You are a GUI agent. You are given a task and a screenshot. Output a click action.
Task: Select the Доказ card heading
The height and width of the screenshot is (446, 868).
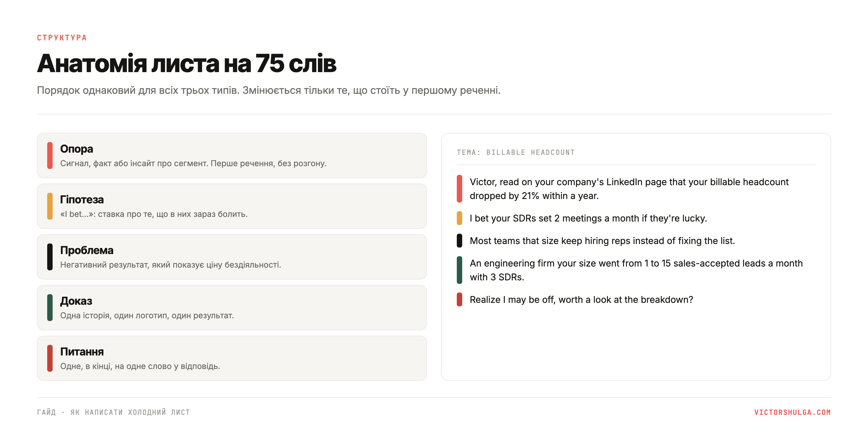(76, 301)
